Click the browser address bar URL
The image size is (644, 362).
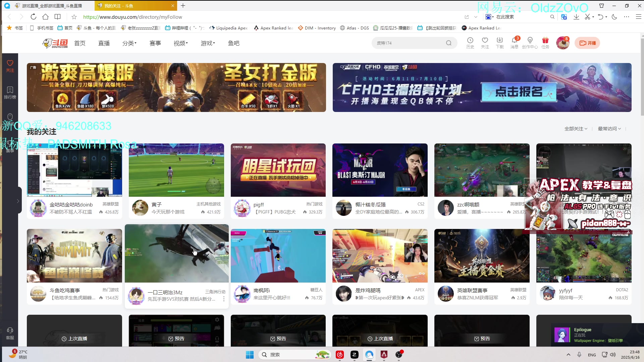[x=132, y=17]
